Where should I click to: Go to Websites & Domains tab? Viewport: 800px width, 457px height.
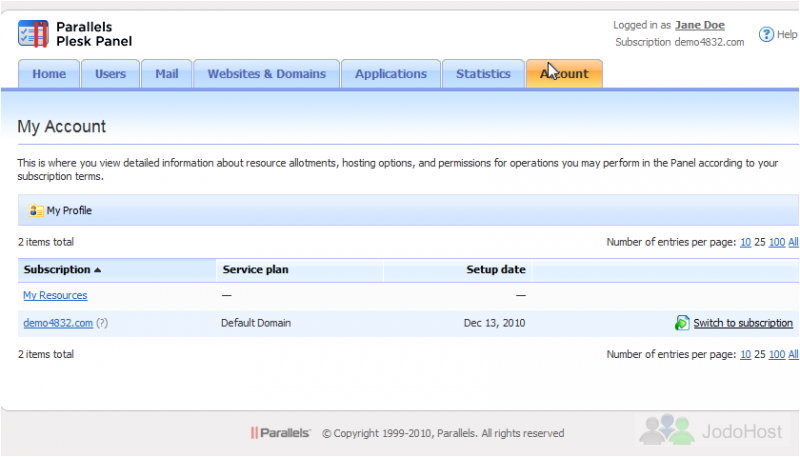pos(266,74)
